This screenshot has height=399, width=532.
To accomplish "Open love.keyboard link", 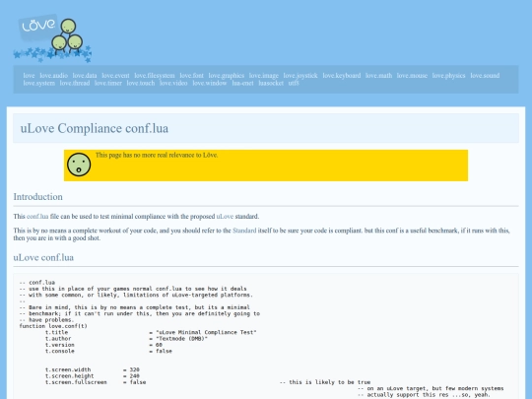I will click(341, 75).
